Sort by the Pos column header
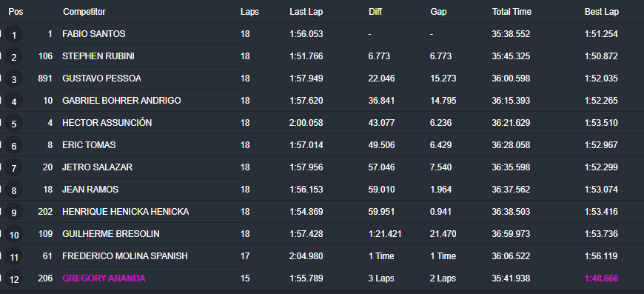644x294 pixels. click(16, 12)
